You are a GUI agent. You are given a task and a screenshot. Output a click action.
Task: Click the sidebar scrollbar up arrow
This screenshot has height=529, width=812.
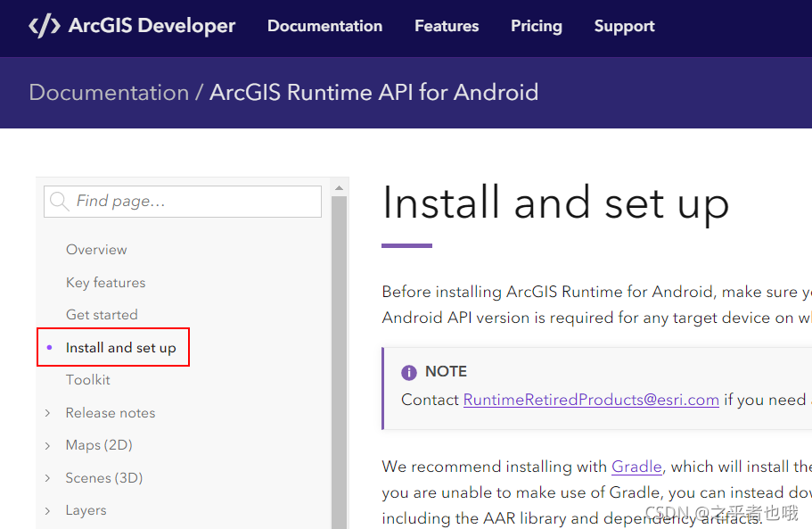[340, 187]
